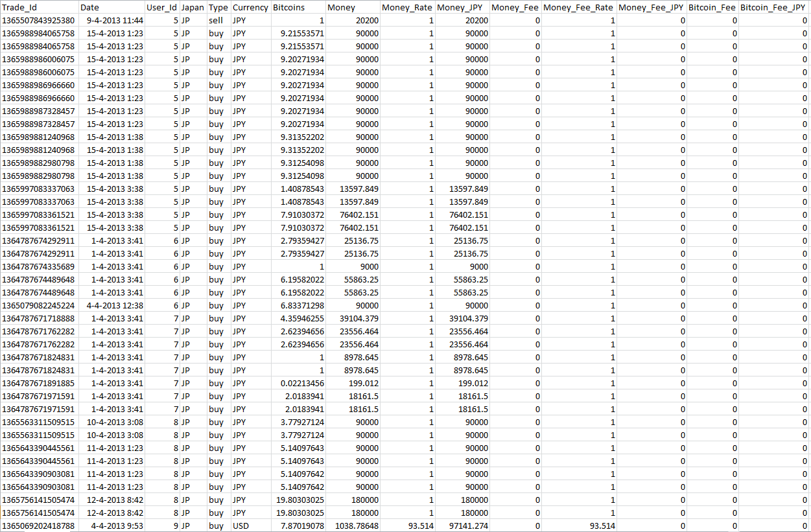Viewport: 811px width, 532px height.
Task: Select the Type column header
Action: tap(218, 7)
